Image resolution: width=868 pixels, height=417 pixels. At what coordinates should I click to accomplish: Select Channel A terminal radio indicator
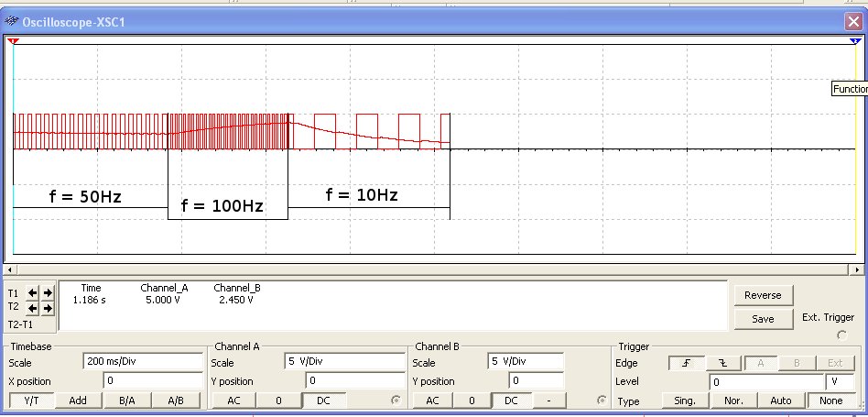coord(396,400)
